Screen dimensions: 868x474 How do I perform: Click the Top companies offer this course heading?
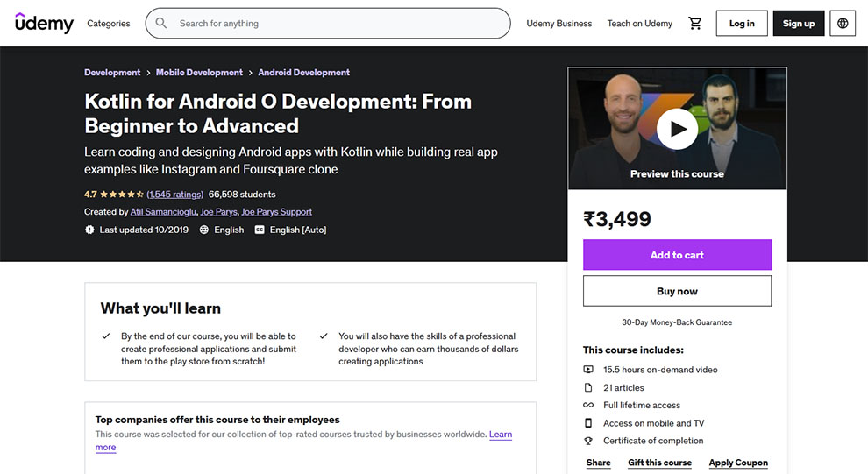click(217, 420)
